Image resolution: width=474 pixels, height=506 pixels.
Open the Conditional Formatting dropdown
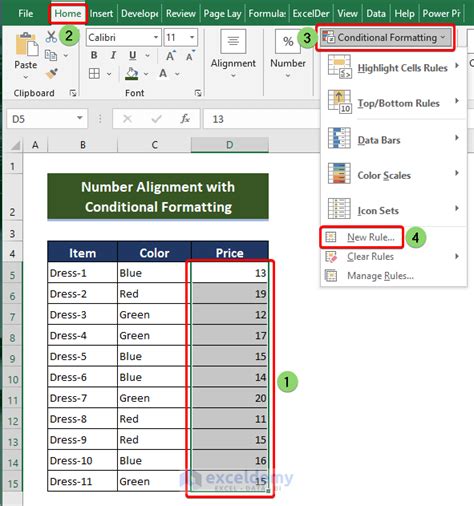[x=386, y=37]
